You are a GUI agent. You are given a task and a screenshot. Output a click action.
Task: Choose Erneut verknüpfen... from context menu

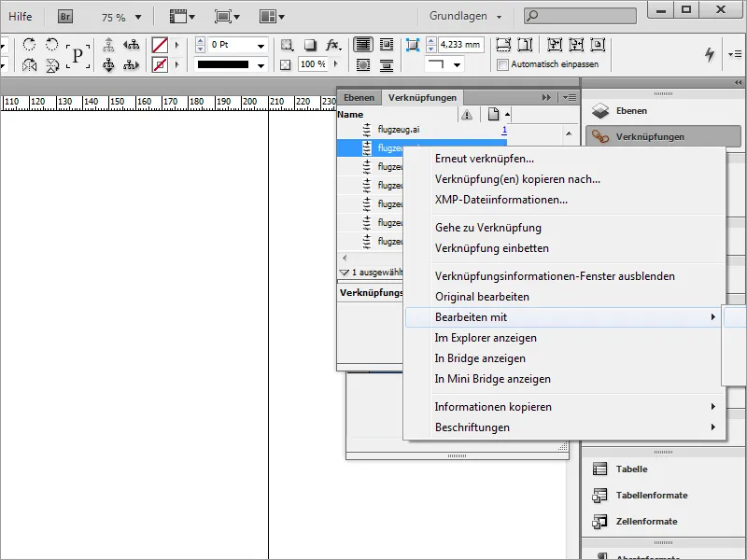[484, 159]
